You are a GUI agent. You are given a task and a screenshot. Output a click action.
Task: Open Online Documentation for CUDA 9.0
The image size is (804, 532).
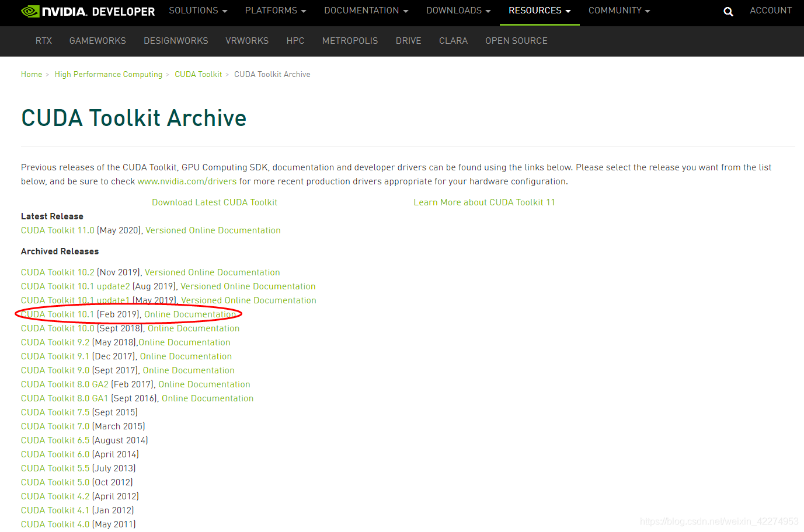tap(189, 370)
